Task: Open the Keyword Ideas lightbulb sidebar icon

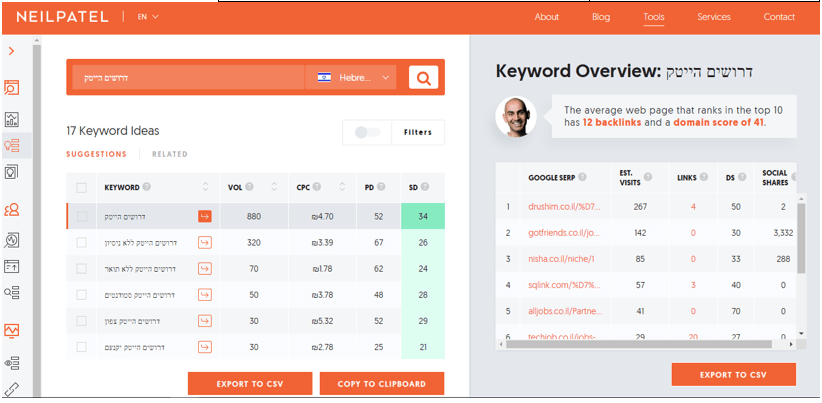Action: 13,145
